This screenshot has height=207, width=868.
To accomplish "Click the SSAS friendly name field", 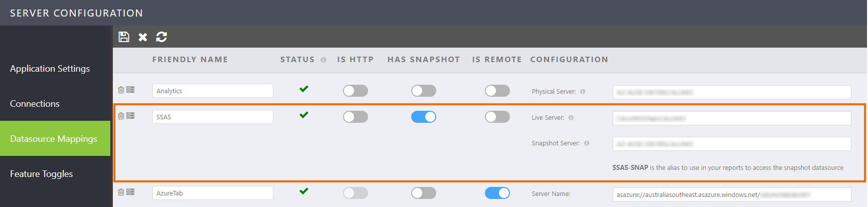I will (213, 117).
